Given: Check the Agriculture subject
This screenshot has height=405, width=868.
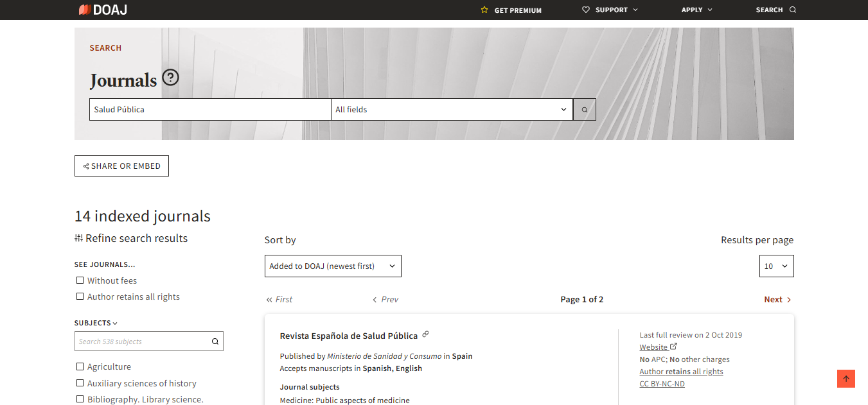Looking at the screenshot, I should click(x=80, y=366).
